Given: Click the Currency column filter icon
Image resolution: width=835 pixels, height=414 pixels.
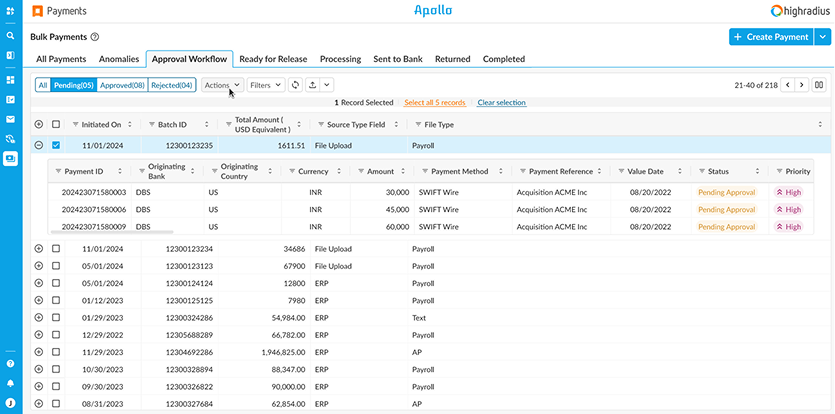Looking at the screenshot, I should coord(292,172).
